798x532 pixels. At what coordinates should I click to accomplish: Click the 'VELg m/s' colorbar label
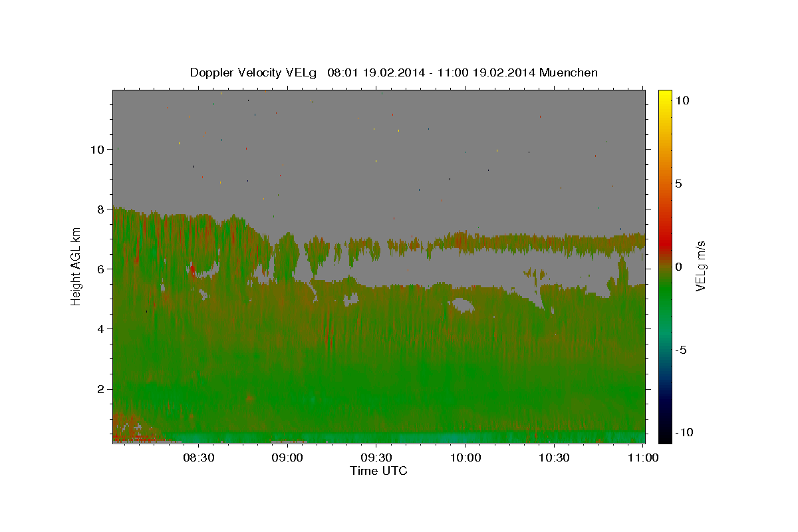[700, 266]
